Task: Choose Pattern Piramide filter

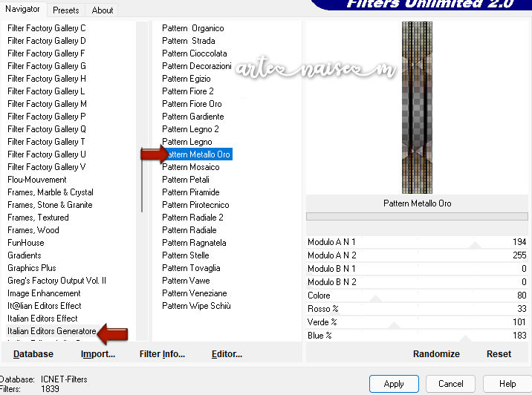Action: pyautogui.click(x=191, y=192)
